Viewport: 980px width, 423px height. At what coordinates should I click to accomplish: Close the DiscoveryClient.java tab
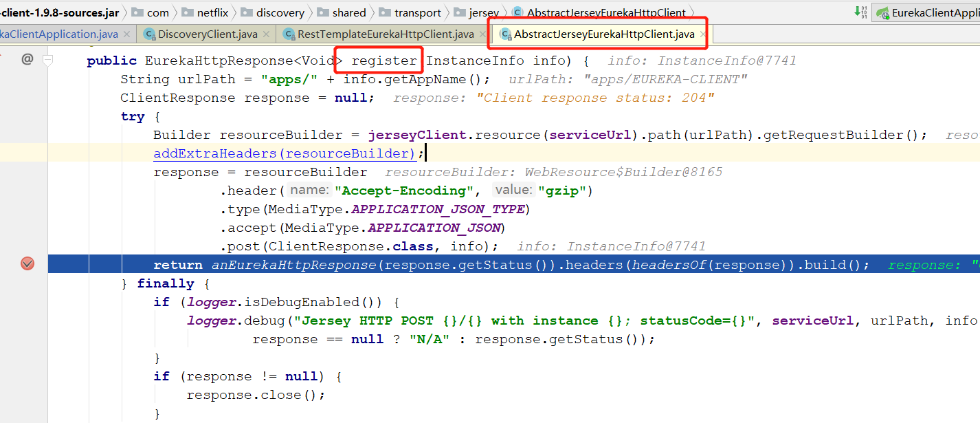265,34
